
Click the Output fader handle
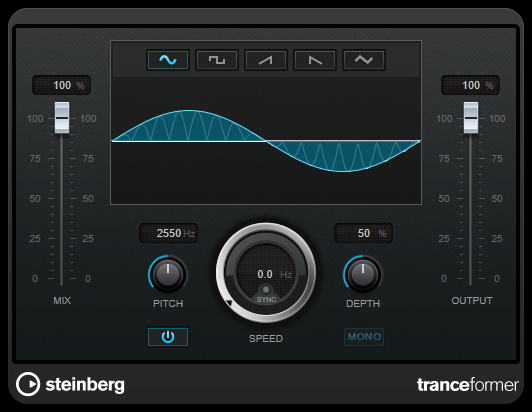tap(471, 117)
